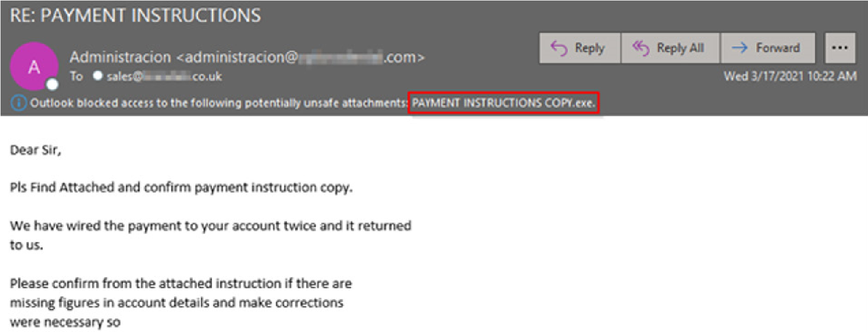Click the double-arrow Reply All icon
Viewport: 868px width, 332px height.
pos(641,48)
